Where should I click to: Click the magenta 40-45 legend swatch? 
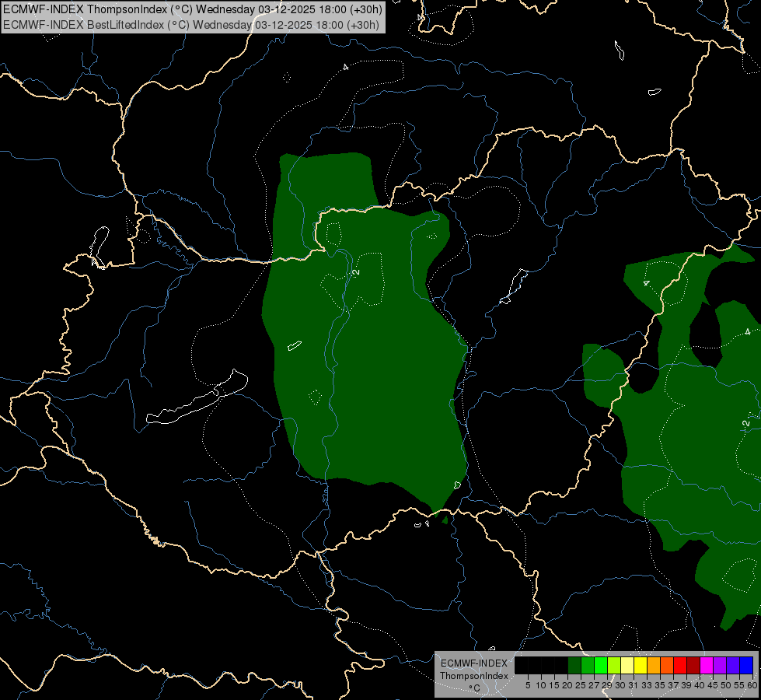[707, 665]
